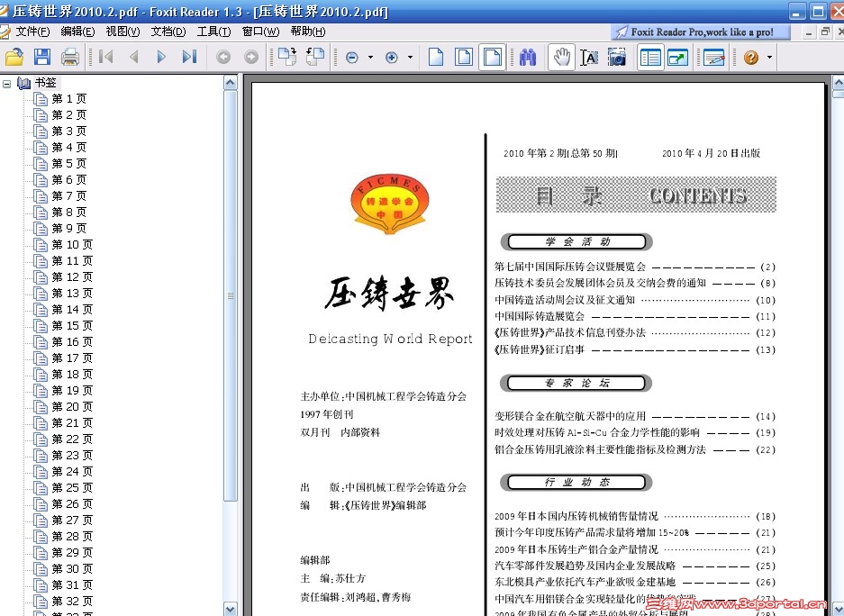Click the rotate page icon with curved arrow
Viewport: 844px width, 616px height.
point(287,57)
